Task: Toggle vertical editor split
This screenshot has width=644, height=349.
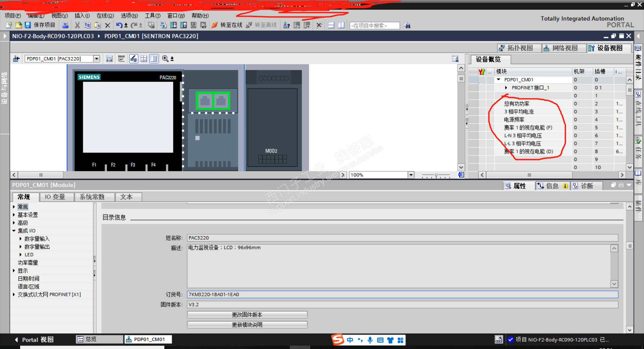Action: 341,25
